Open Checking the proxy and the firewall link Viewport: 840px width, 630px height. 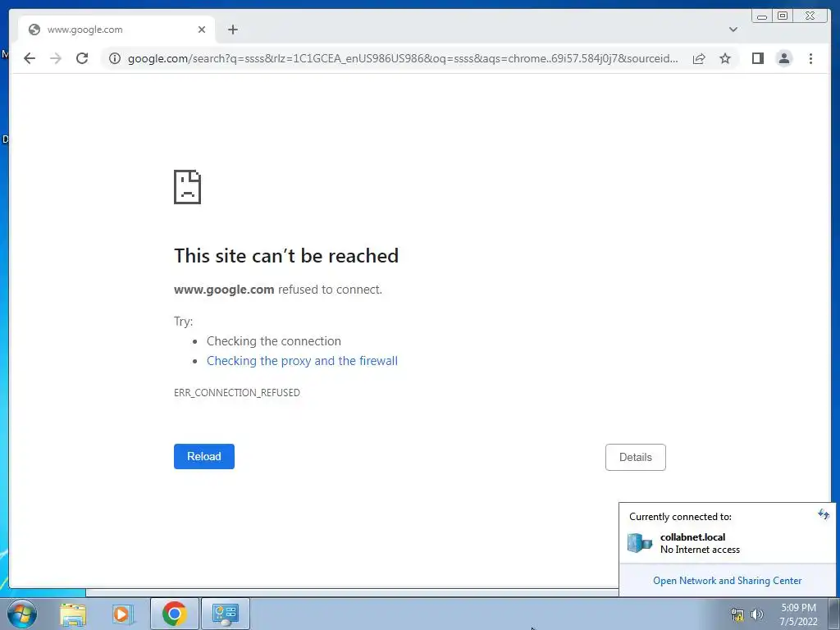pyautogui.click(x=302, y=361)
